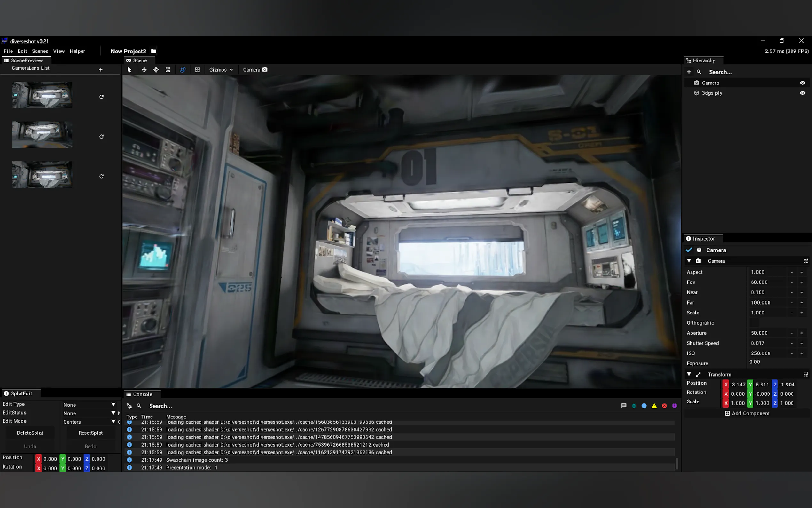Click the console error filter icon
The width and height of the screenshot is (812, 508).
click(664, 406)
